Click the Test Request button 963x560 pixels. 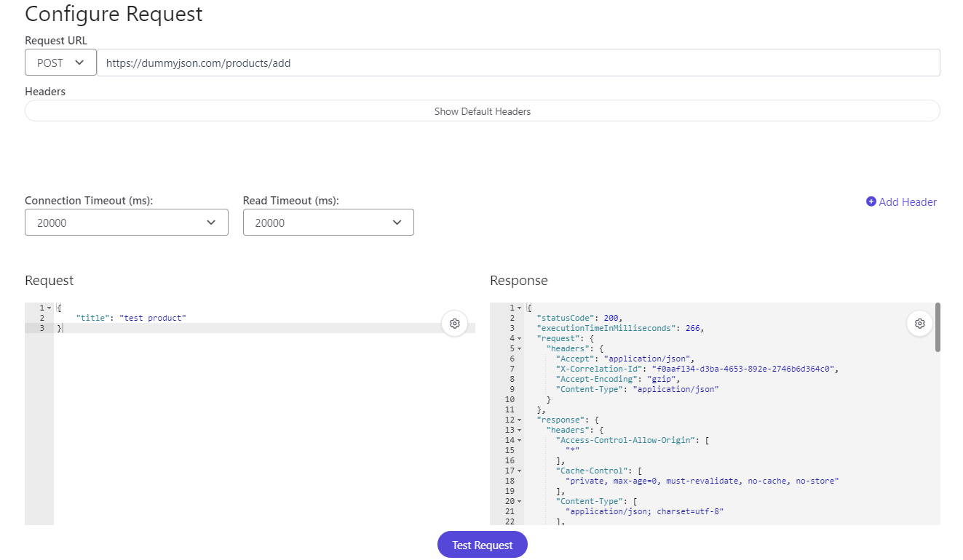483,545
